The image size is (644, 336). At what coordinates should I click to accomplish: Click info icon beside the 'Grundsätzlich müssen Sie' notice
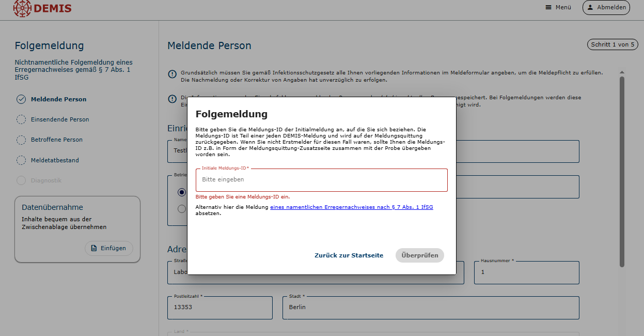click(x=172, y=74)
